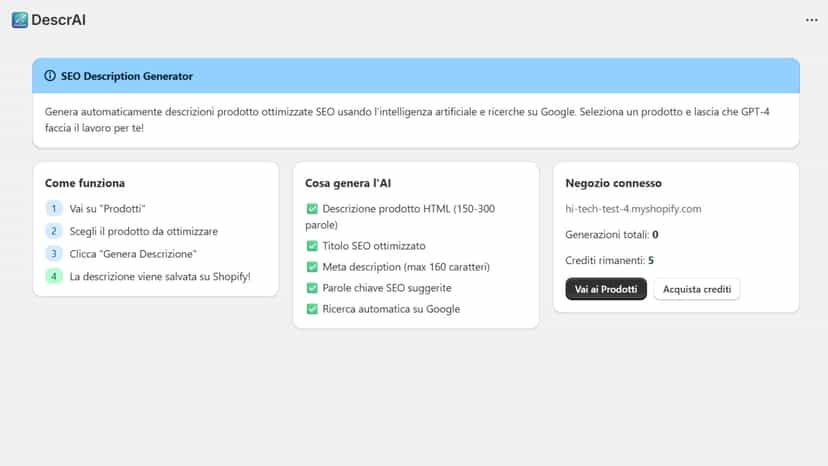Select step 1 number badge
The width and height of the screenshot is (828, 466).
tap(53, 209)
